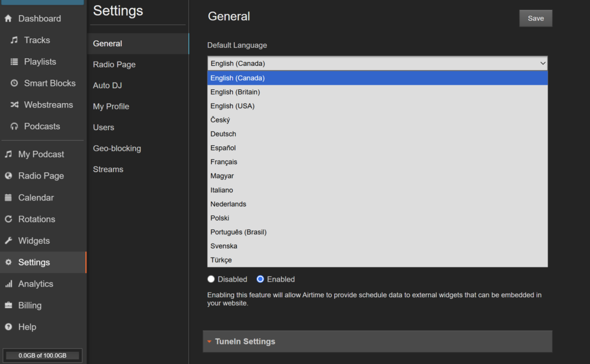This screenshot has height=364, width=590.
Task: Click the Dashboard home icon
Action: [8, 18]
